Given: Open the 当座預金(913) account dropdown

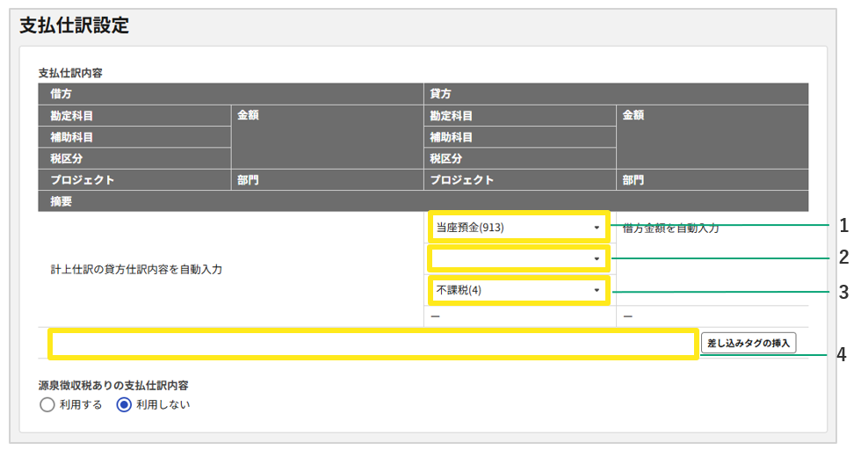Looking at the screenshot, I should [x=518, y=228].
